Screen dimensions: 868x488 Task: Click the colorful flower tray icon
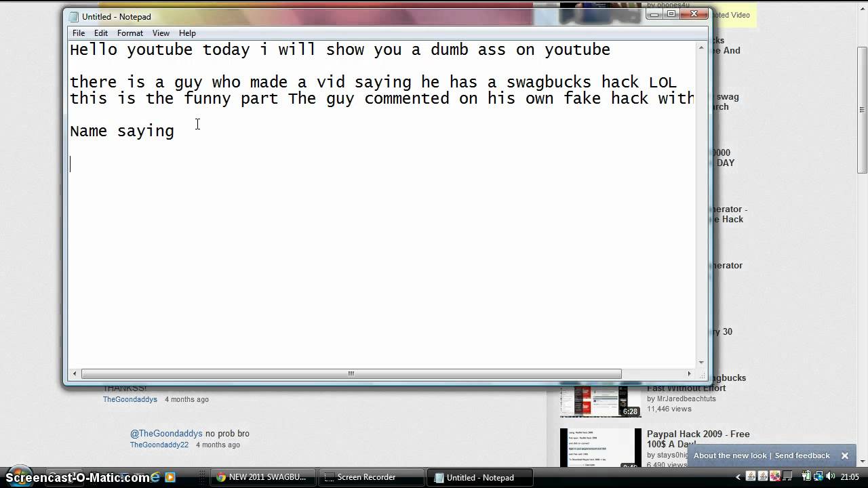(775, 476)
